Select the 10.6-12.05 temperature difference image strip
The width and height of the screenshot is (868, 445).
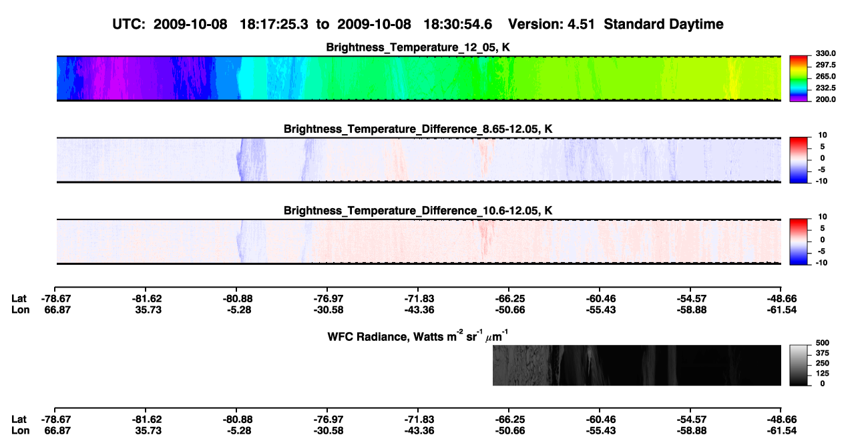point(419,241)
